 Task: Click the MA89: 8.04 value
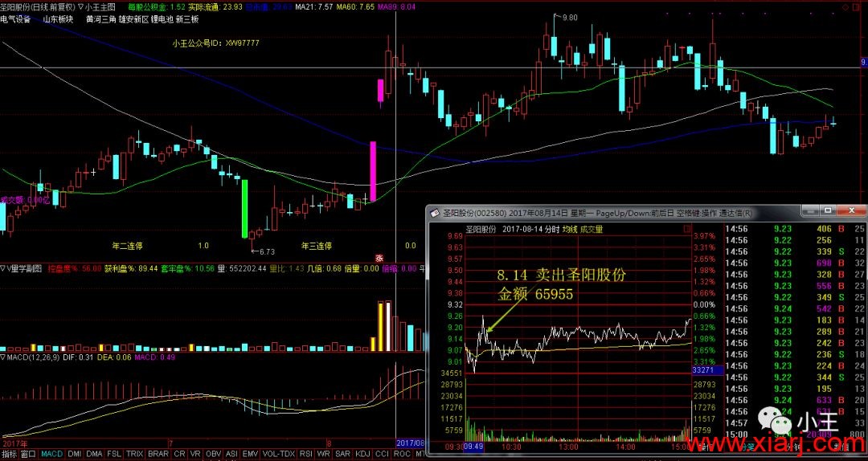[396, 7]
